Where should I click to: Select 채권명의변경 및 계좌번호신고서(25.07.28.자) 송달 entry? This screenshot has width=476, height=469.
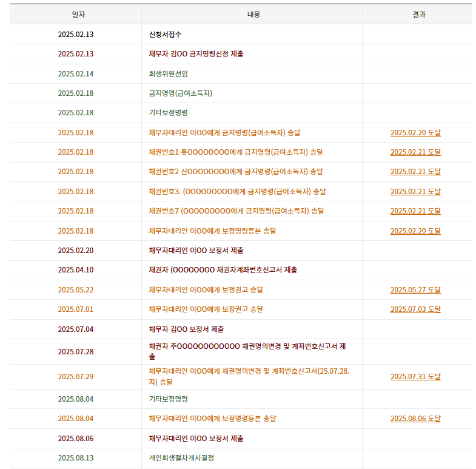[x=249, y=377]
